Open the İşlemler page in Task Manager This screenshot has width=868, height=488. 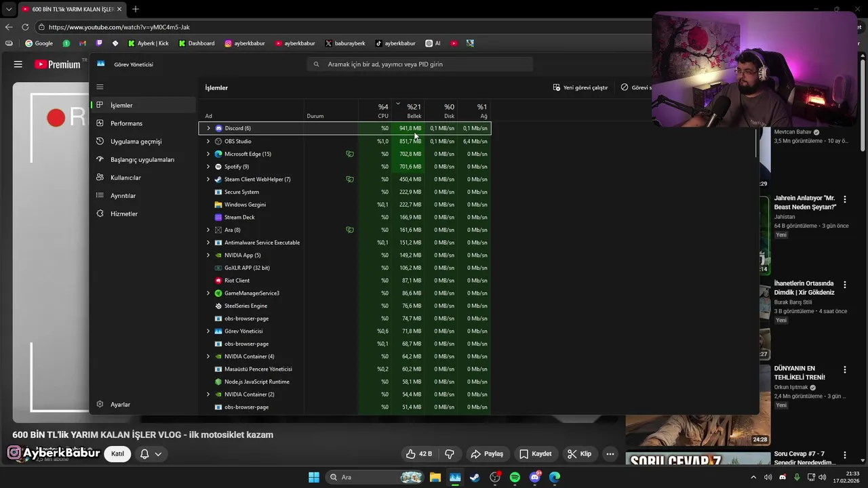[143, 105]
